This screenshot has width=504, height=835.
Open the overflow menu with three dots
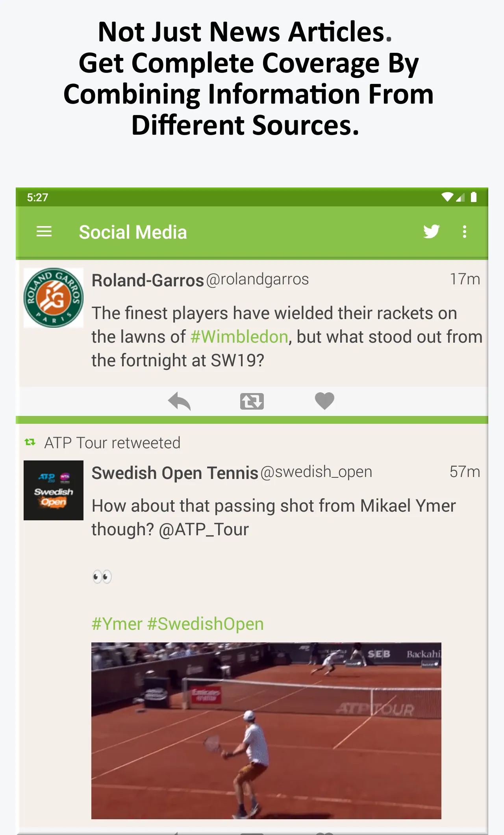point(465,232)
